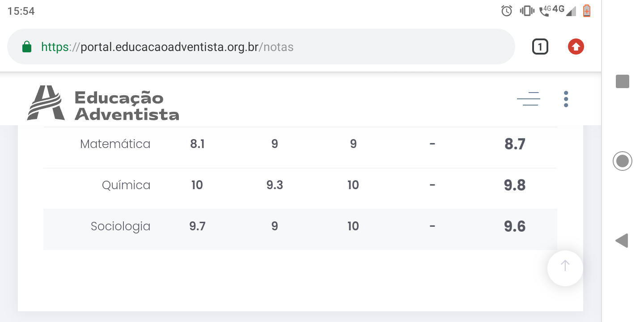The height and width of the screenshot is (322, 644).
Task: Open the hamburger navigation menu
Action: tap(528, 98)
